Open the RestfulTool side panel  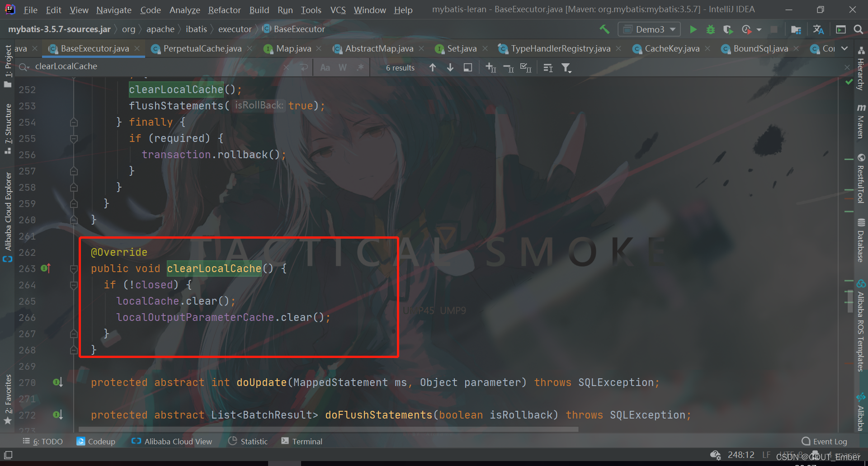pos(861,179)
